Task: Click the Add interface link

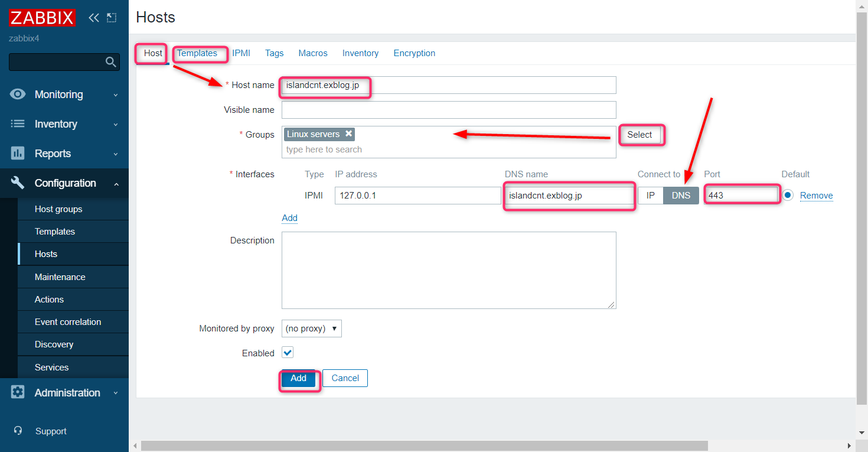Action: [x=289, y=218]
